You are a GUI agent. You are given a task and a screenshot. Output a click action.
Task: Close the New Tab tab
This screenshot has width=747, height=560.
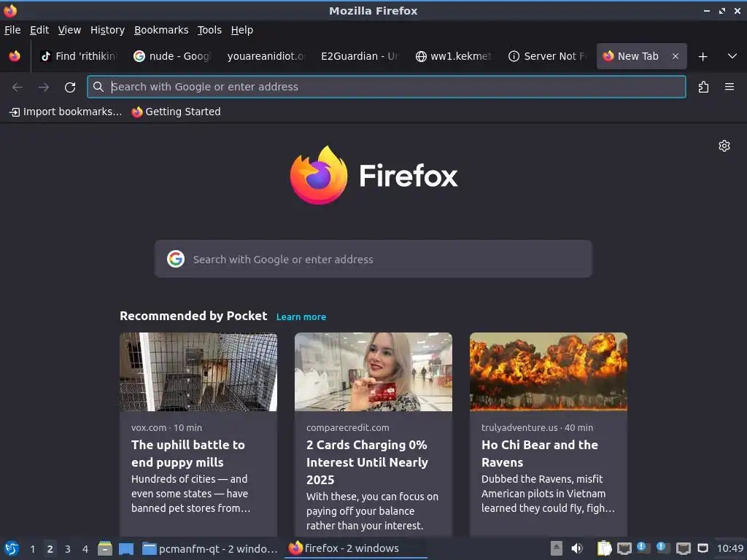coord(675,56)
